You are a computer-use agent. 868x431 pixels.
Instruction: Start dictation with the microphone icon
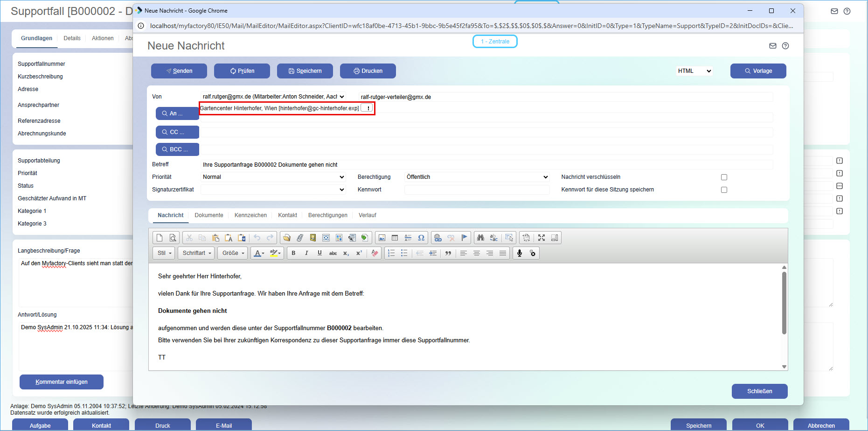tap(519, 253)
